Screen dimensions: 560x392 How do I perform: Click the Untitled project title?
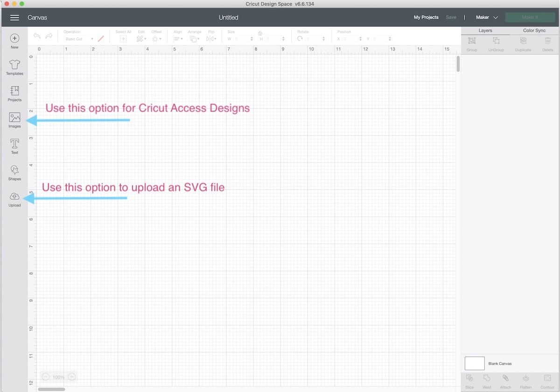coord(229,17)
